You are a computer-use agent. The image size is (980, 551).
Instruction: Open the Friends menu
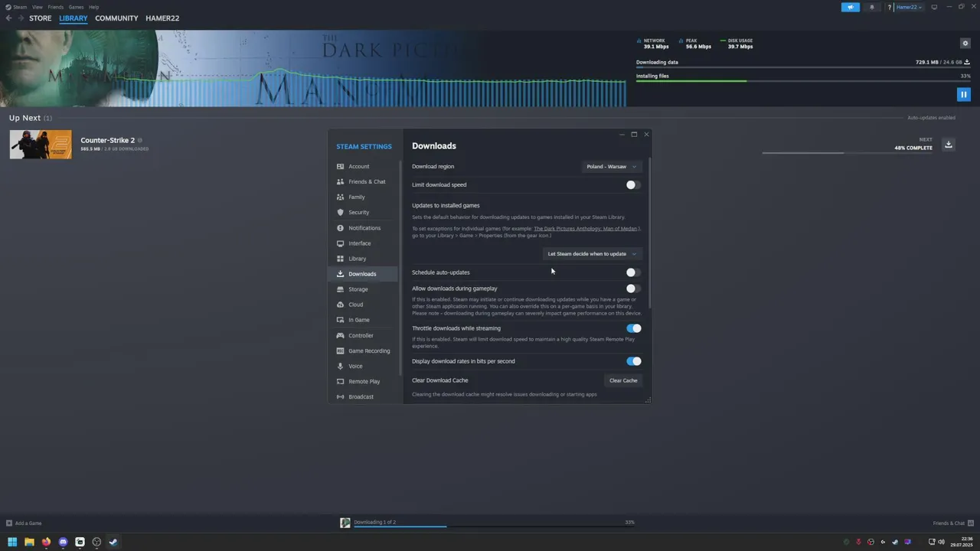pyautogui.click(x=56, y=7)
